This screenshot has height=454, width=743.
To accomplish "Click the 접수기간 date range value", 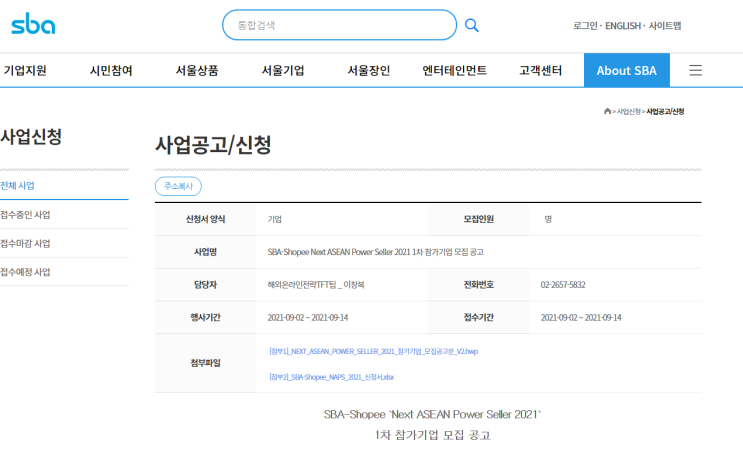I will (581, 318).
